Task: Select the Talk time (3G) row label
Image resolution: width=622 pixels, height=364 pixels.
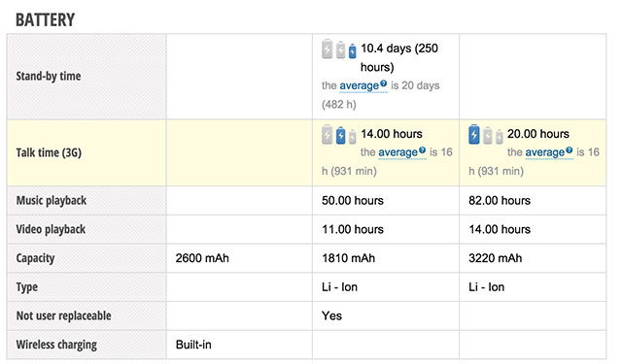Action: click(x=49, y=153)
